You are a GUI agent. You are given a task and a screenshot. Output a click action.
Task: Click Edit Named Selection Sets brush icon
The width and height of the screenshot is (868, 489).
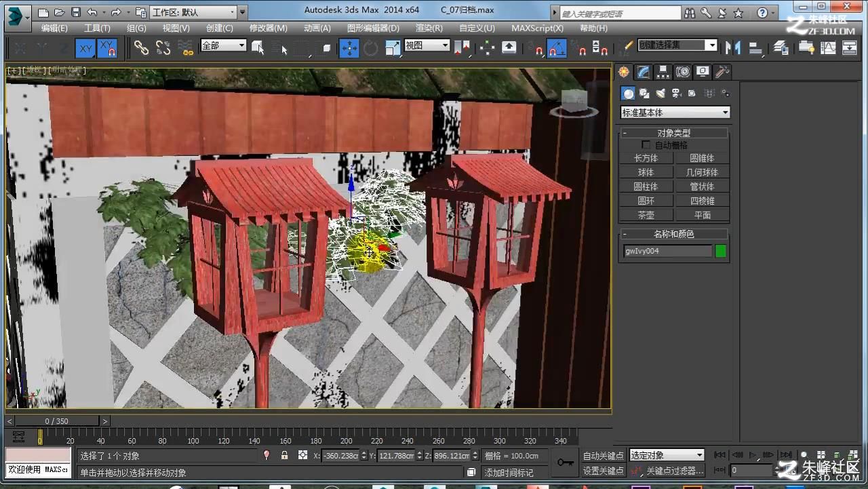click(x=627, y=47)
